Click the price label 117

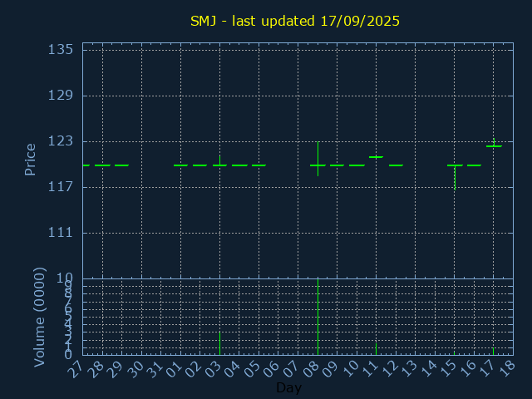tap(61, 187)
